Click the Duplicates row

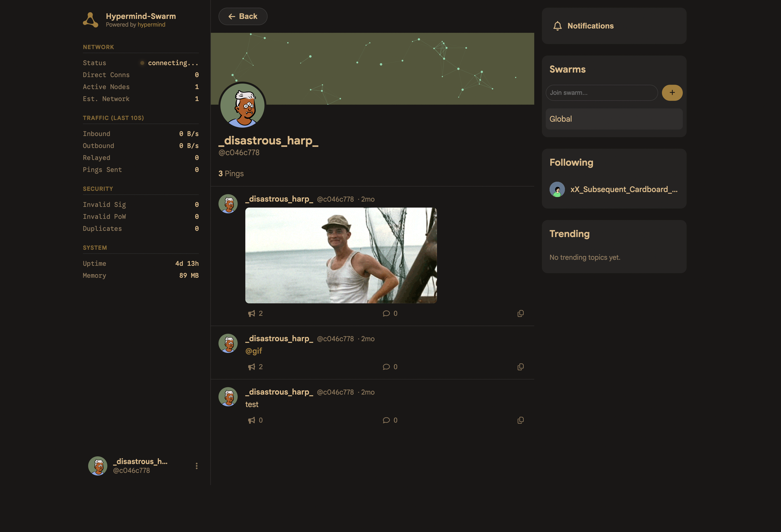[141, 229]
